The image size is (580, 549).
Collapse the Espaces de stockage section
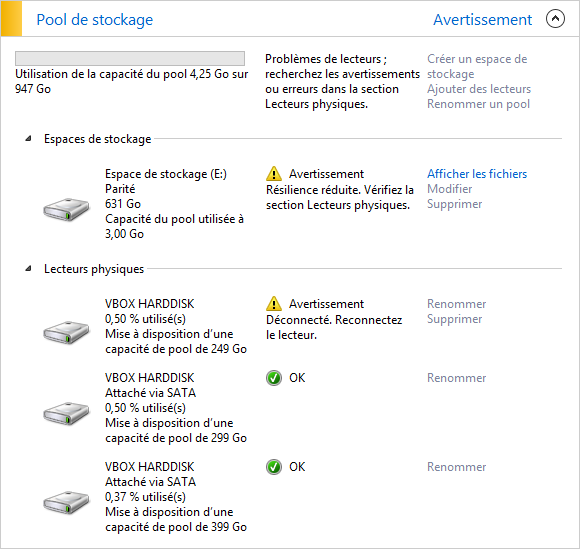point(28,139)
